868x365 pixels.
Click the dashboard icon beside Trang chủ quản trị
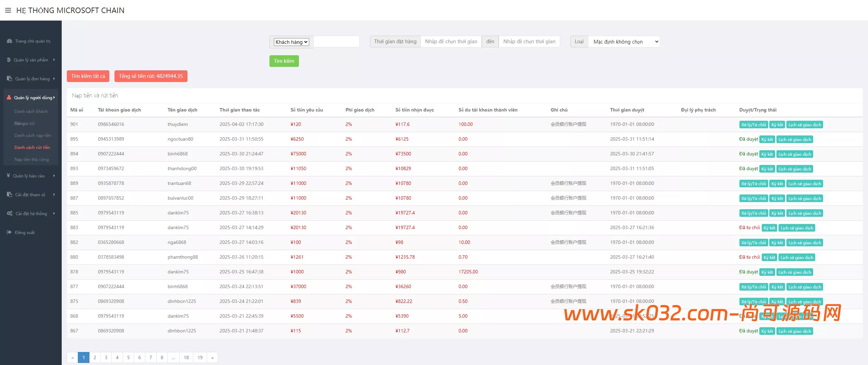click(9, 41)
